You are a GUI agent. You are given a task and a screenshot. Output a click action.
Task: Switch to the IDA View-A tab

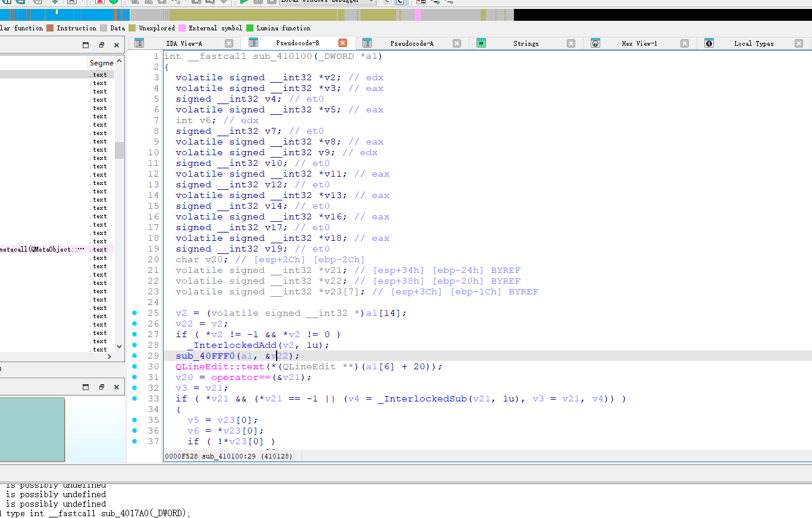click(x=184, y=43)
